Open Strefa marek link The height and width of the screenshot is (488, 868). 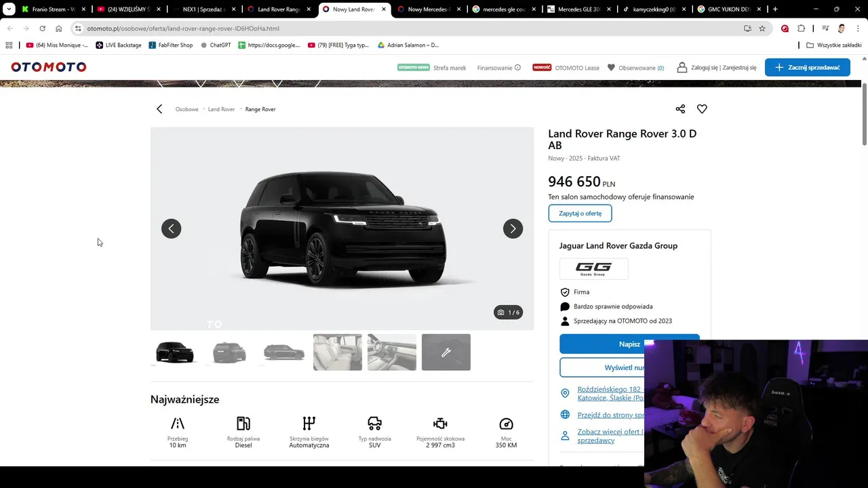[x=450, y=68]
